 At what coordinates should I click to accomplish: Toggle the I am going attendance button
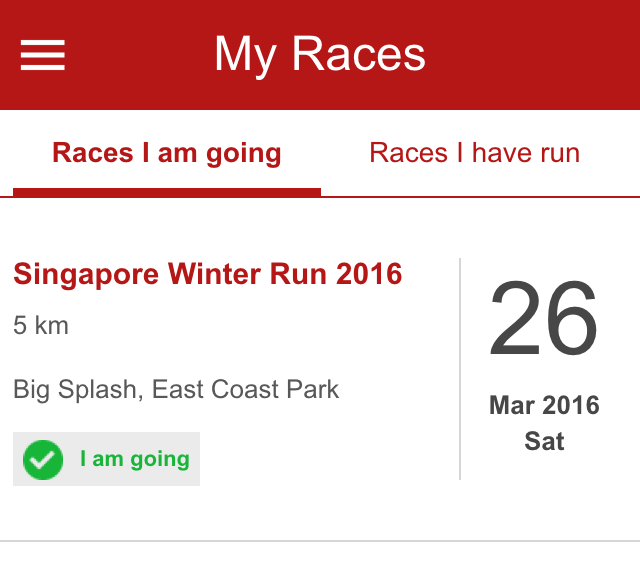coord(107,459)
